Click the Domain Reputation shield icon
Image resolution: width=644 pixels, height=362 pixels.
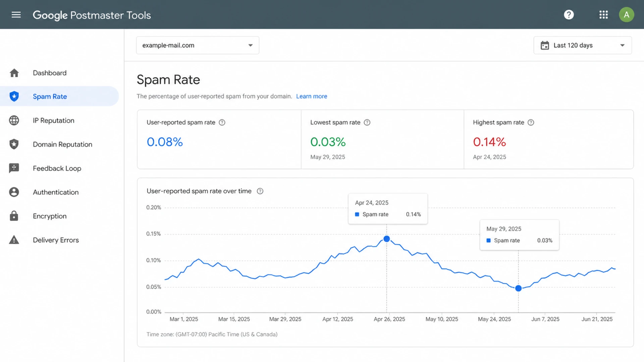tap(14, 144)
